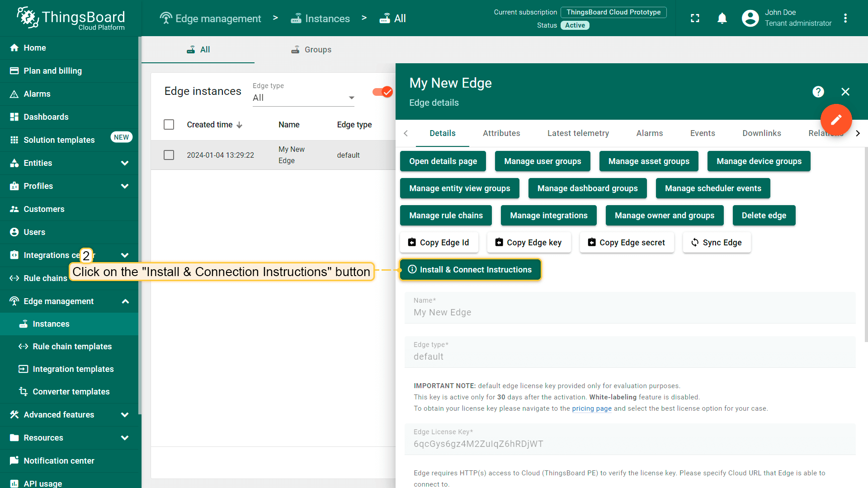The height and width of the screenshot is (488, 868).
Task: Click Sync Edge button
Action: pos(717,243)
